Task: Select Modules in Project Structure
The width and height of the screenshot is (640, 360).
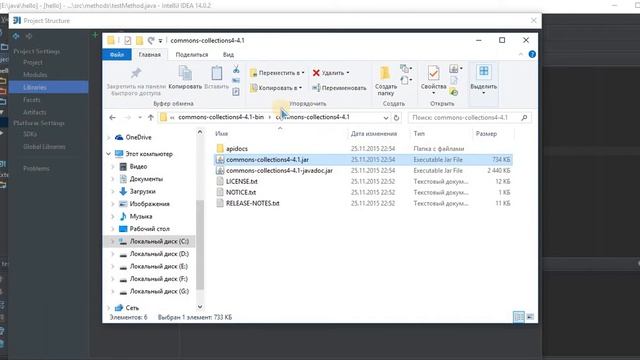Action: click(x=35, y=75)
